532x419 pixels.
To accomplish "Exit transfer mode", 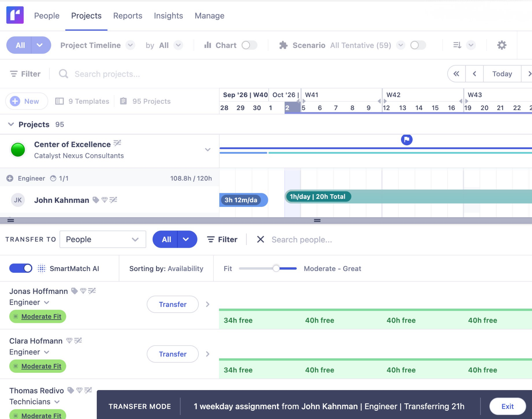I will [x=507, y=406].
